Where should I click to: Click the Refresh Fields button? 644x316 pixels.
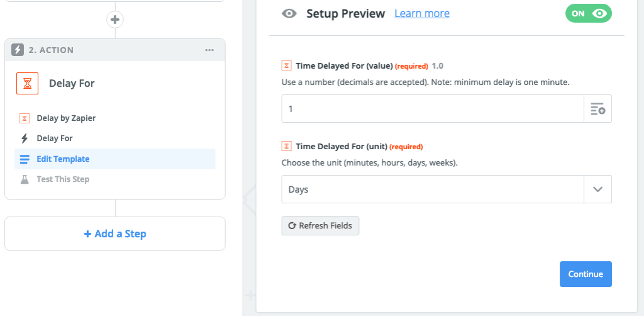[320, 225]
